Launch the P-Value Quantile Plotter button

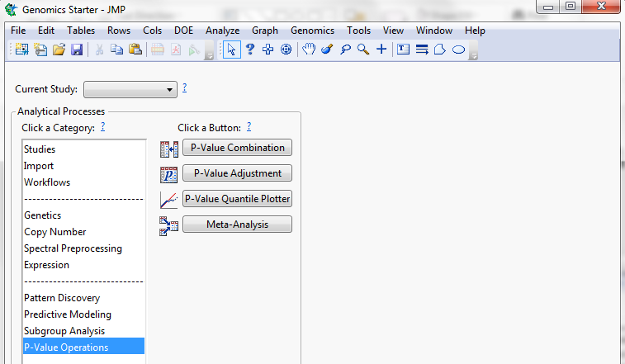(x=238, y=199)
